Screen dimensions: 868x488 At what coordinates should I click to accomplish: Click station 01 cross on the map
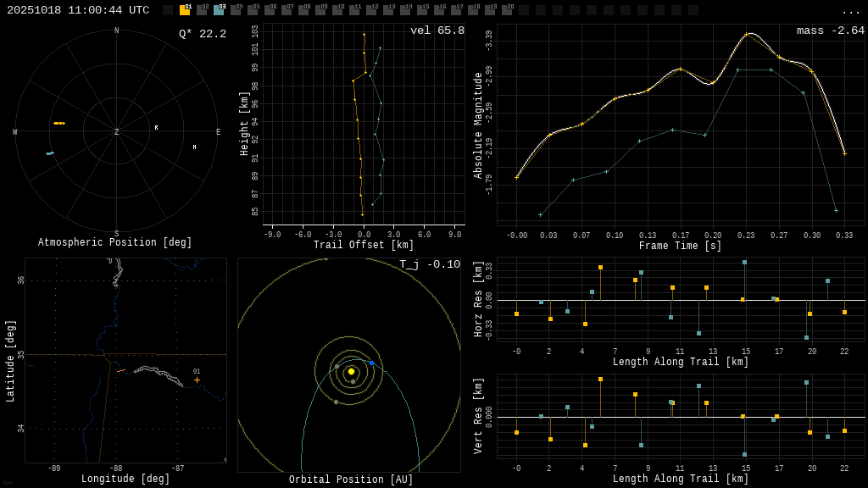[197, 380]
